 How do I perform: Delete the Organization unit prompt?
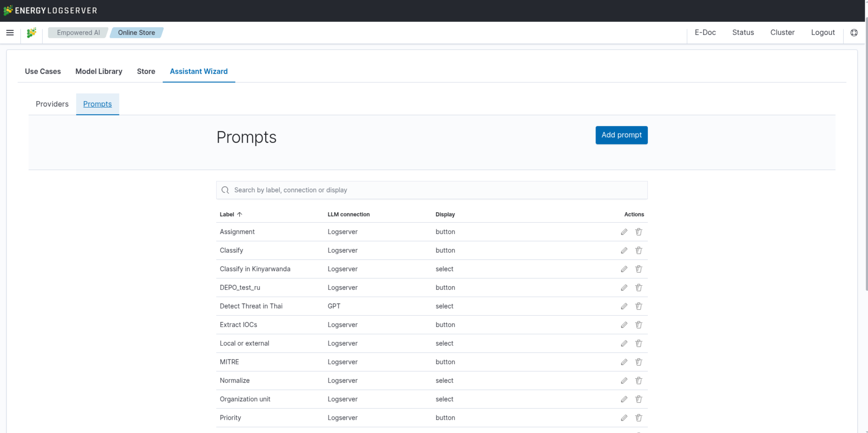pos(639,399)
